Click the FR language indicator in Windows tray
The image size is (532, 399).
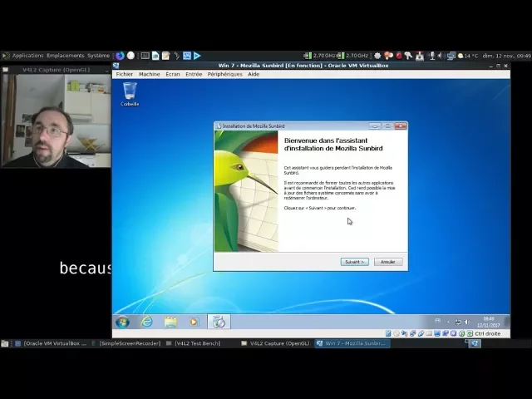tap(438, 321)
